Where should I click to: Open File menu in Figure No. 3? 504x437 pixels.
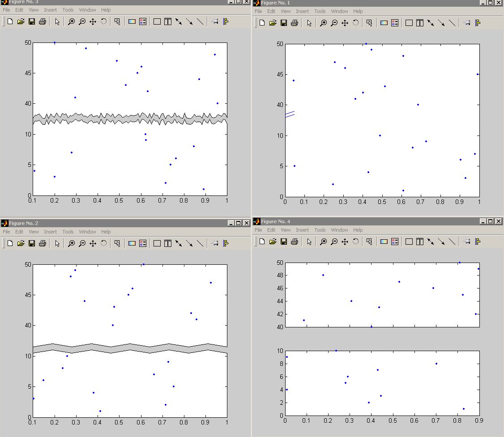pyautogui.click(x=6, y=10)
